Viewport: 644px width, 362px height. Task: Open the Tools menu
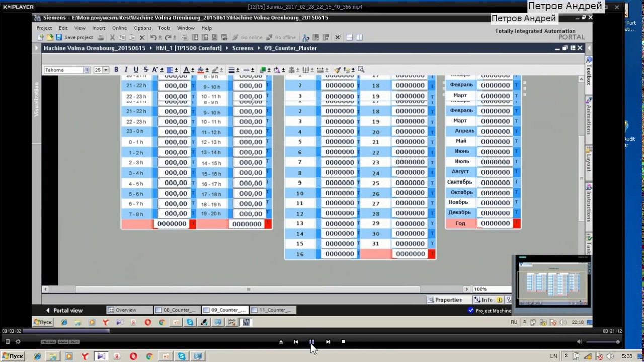tap(164, 28)
